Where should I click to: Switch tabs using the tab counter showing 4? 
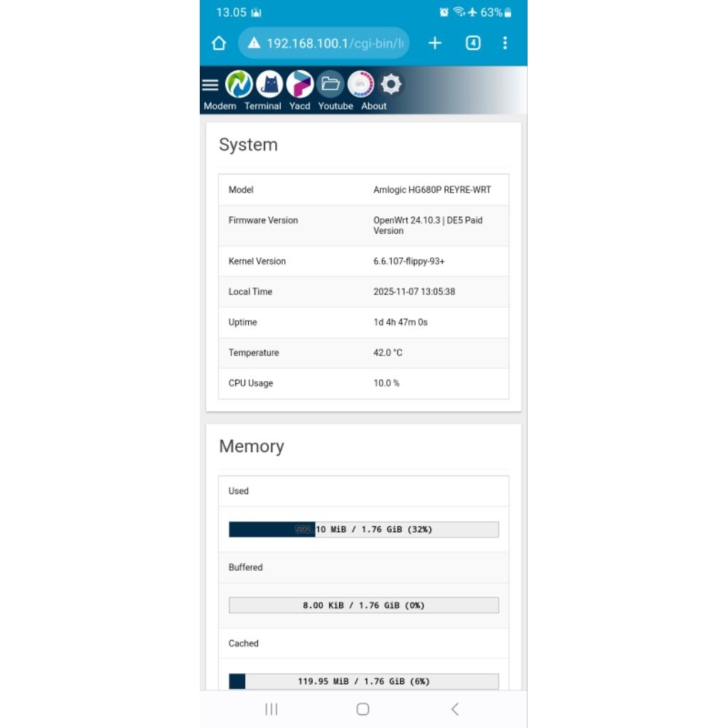click(x=472, y=43)
